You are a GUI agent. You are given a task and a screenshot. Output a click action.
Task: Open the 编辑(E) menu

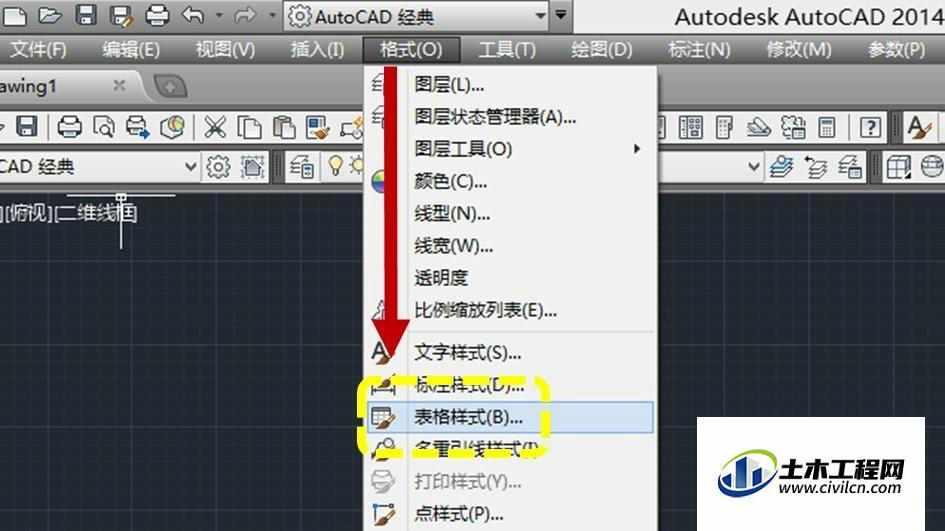(x=131, y=49)
